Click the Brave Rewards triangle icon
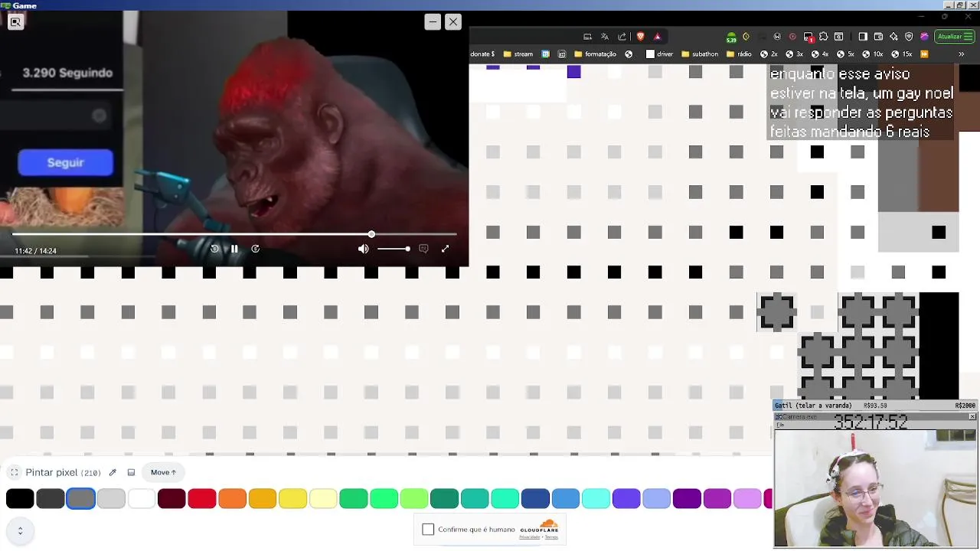This screenshot has height=551, width=980. pyautogui.click(x=657, y=36)
